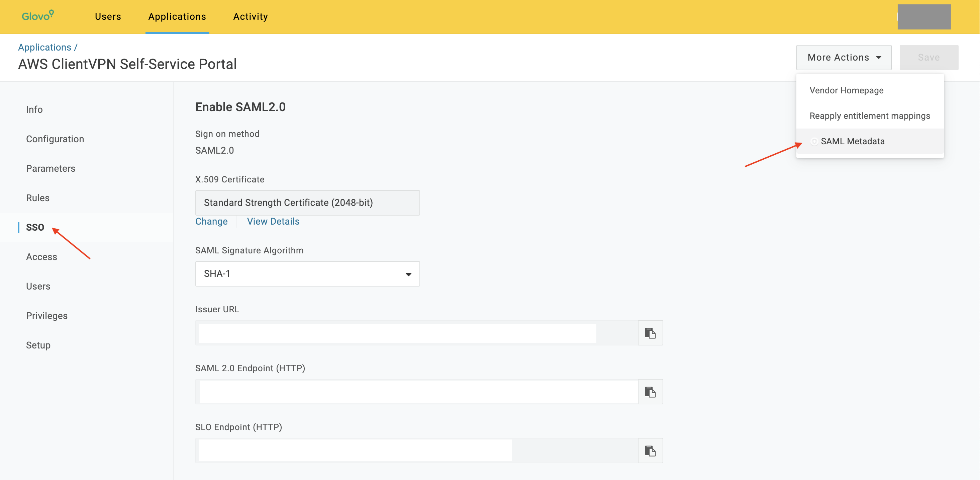Open the Privileges sidebar section
The image size is (980, 480).
(x=46, y=316)
